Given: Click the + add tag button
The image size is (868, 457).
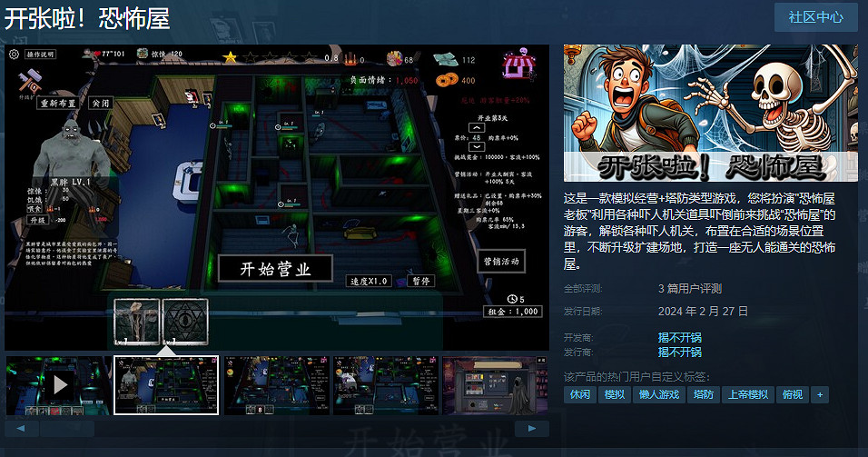Looking at the screenshot, I should pos(820,394).
